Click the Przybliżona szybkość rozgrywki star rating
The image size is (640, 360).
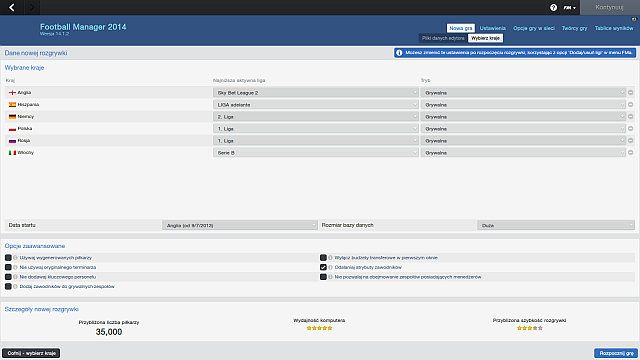click(529, 328)
